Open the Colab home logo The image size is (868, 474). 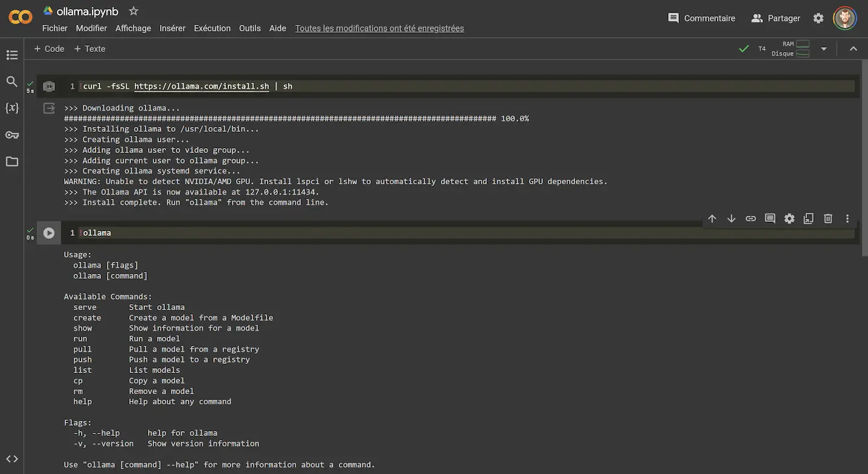(21, 18)
